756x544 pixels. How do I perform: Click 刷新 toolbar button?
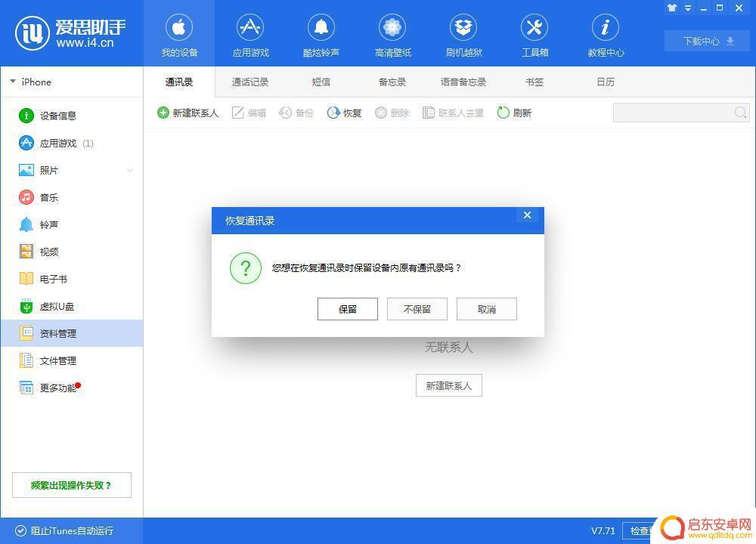514,113
